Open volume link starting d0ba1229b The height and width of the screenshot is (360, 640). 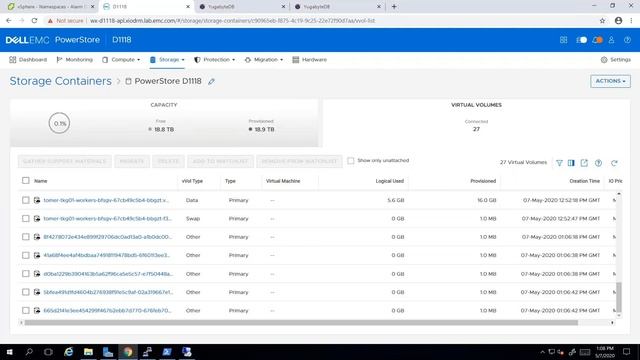click(108, 273)
